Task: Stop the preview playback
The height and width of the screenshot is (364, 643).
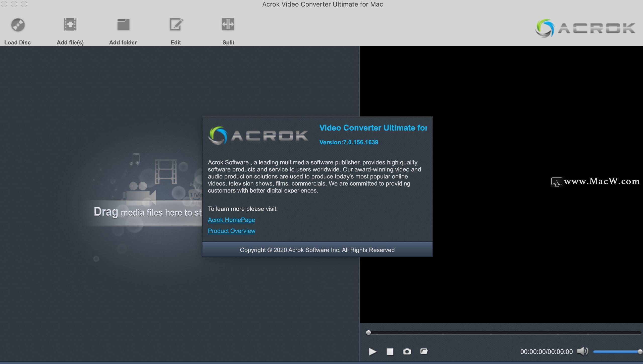Action: [x=390, y=352]
